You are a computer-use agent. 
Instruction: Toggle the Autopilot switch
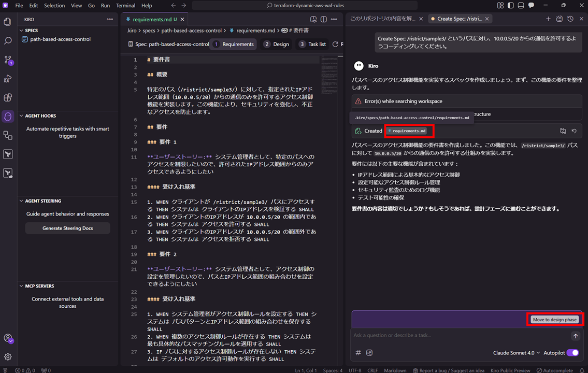coord(572,353)
